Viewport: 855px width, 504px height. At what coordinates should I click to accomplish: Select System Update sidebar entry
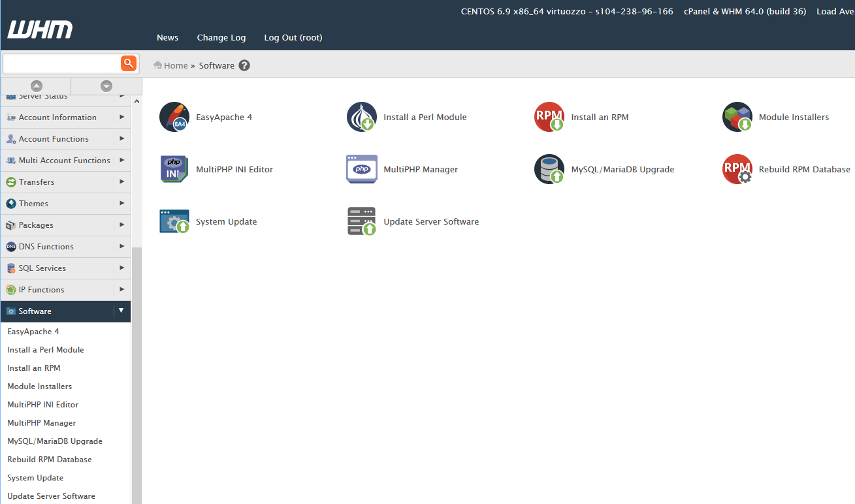point(35,478)
